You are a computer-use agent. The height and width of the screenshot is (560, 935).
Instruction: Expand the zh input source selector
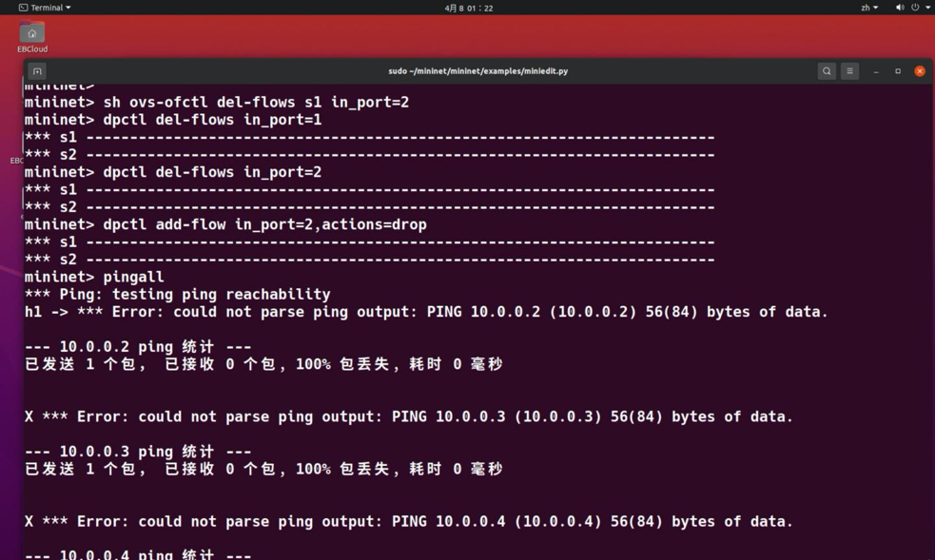click(868, 8)
